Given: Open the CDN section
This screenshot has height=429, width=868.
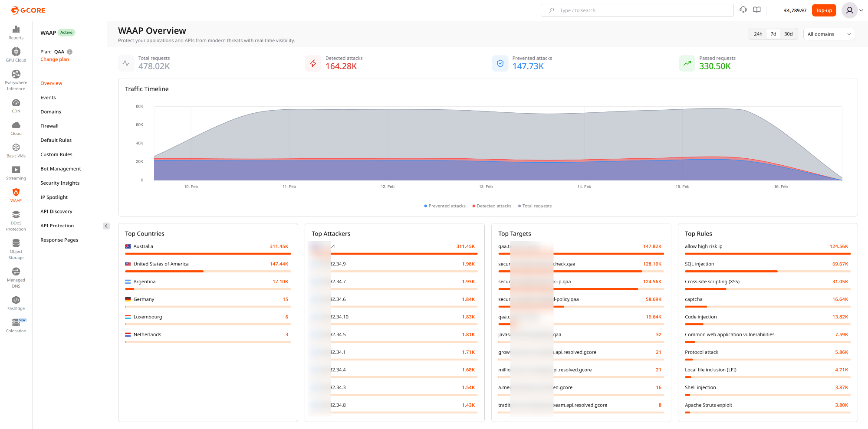Looking at the screenshot, I should 16,105.
